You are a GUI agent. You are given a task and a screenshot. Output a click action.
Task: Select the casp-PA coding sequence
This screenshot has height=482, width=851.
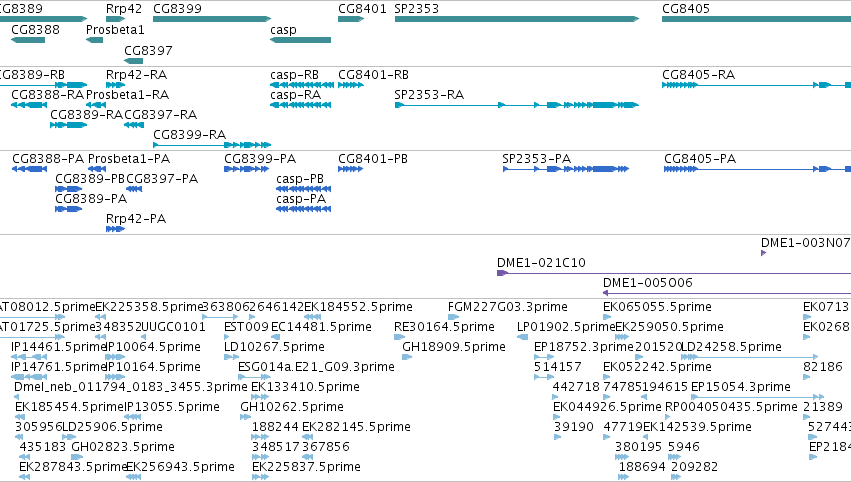(303, 209)
